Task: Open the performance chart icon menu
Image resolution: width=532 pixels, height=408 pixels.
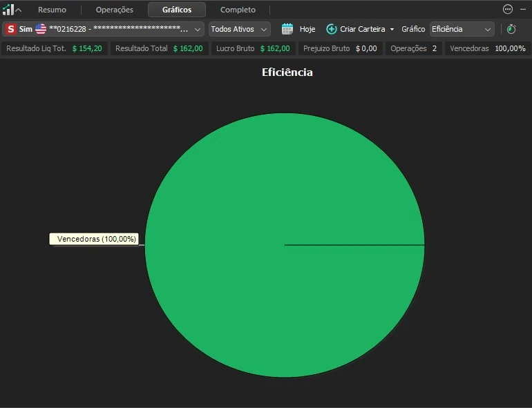Action: point(8,10)
